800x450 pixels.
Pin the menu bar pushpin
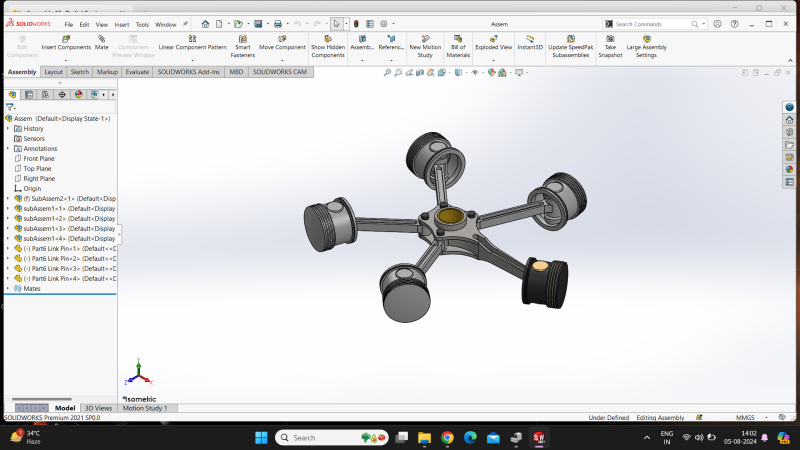185,24
